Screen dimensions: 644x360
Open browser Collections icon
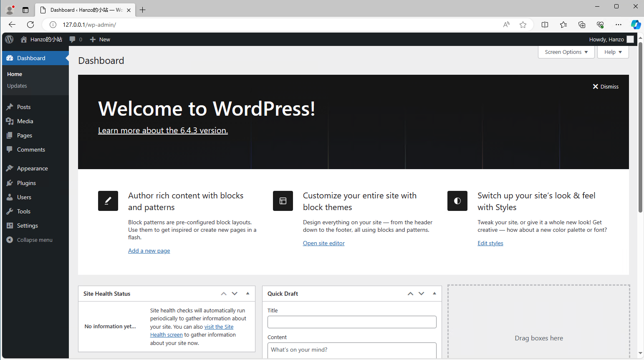pyautogui.click(x=582, y=25)
